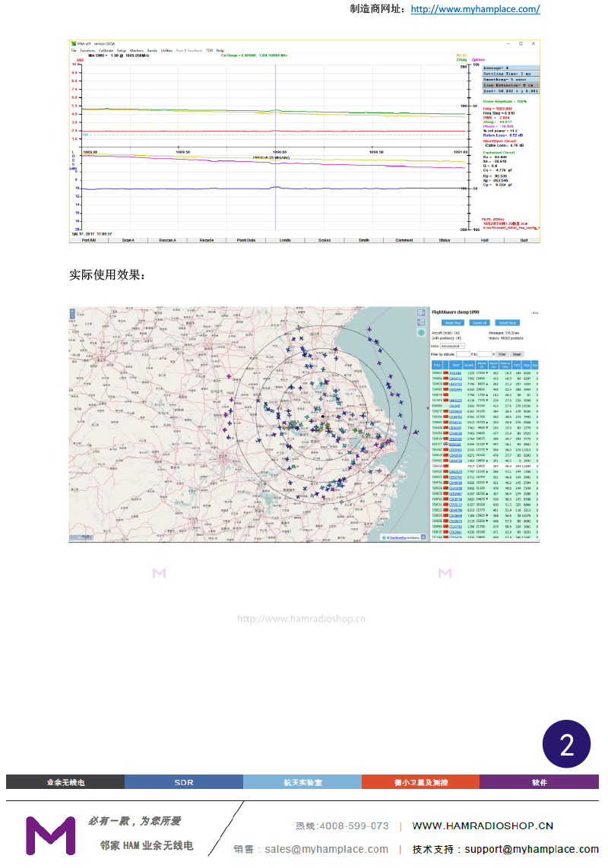Open the Utilities menu in VNA window
Image resolution: width=608 pixels, height=868 pixels.
166,50
